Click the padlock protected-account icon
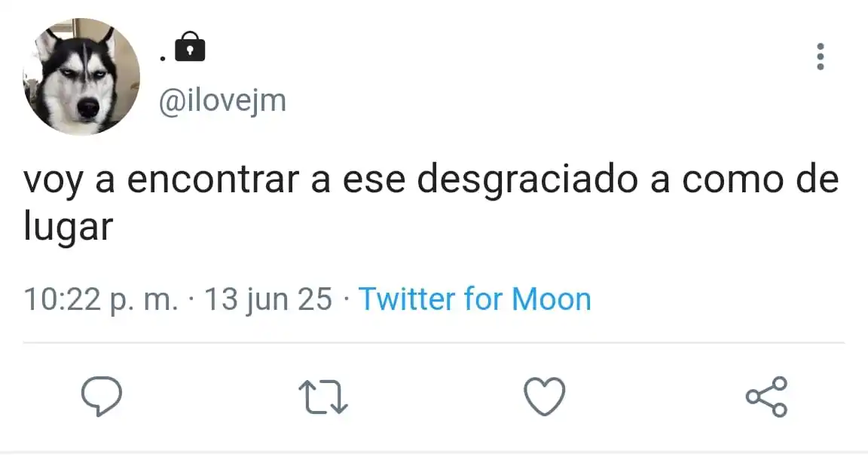The image size is (868, 466). pyautogui.click(x=190, y=47)
